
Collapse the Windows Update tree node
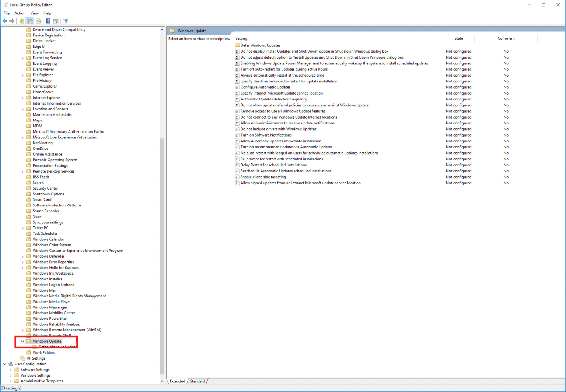click(x=22, y=341)
